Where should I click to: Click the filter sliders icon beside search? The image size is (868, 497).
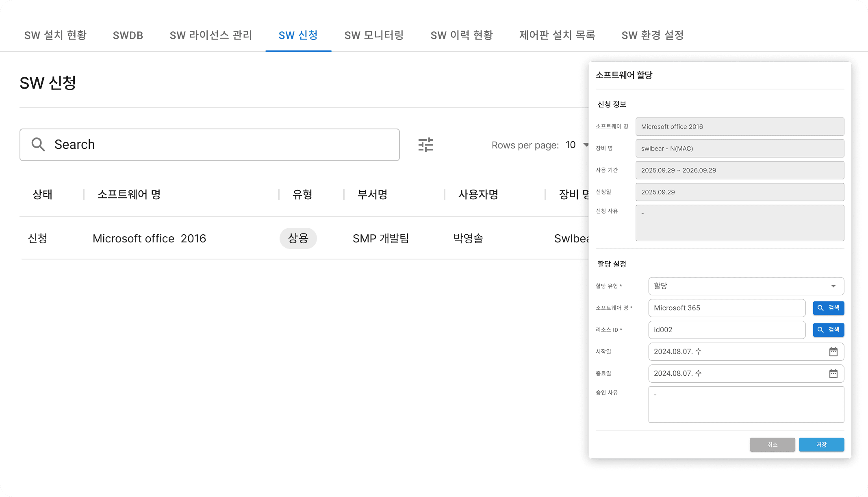[425, 144]
